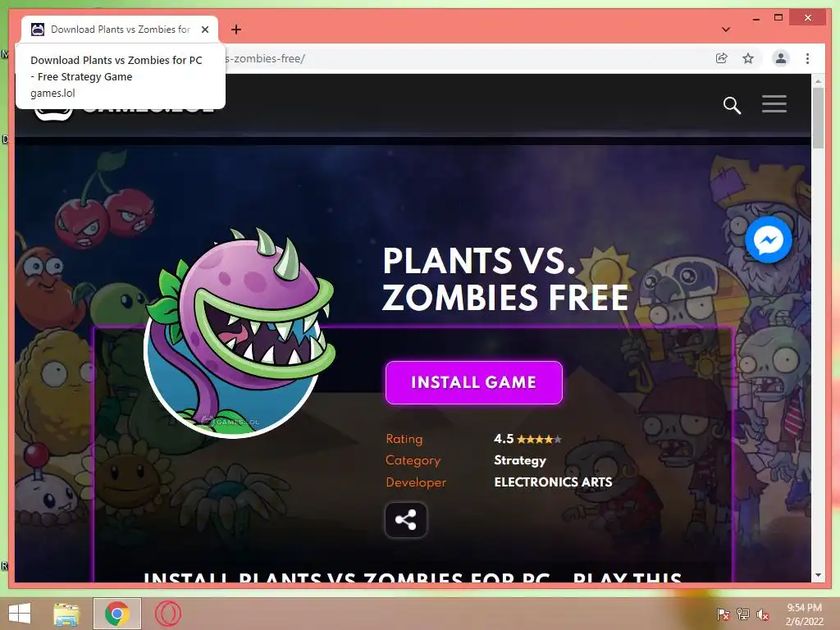
Task: Click the Category label
Action: point(413,460)
